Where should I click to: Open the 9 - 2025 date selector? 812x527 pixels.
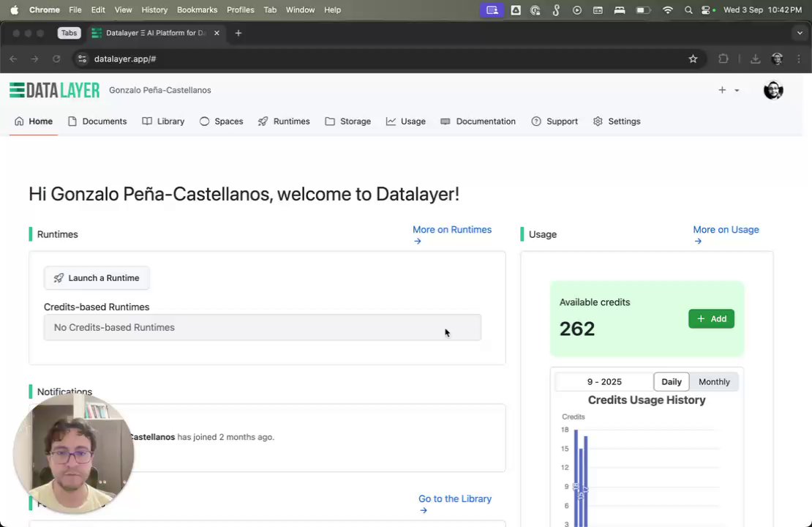[604, 382]
